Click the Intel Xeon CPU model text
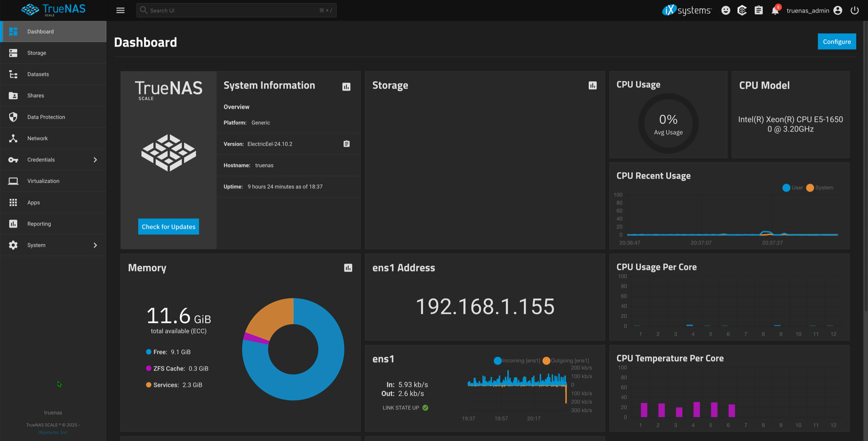 (791, 124)
